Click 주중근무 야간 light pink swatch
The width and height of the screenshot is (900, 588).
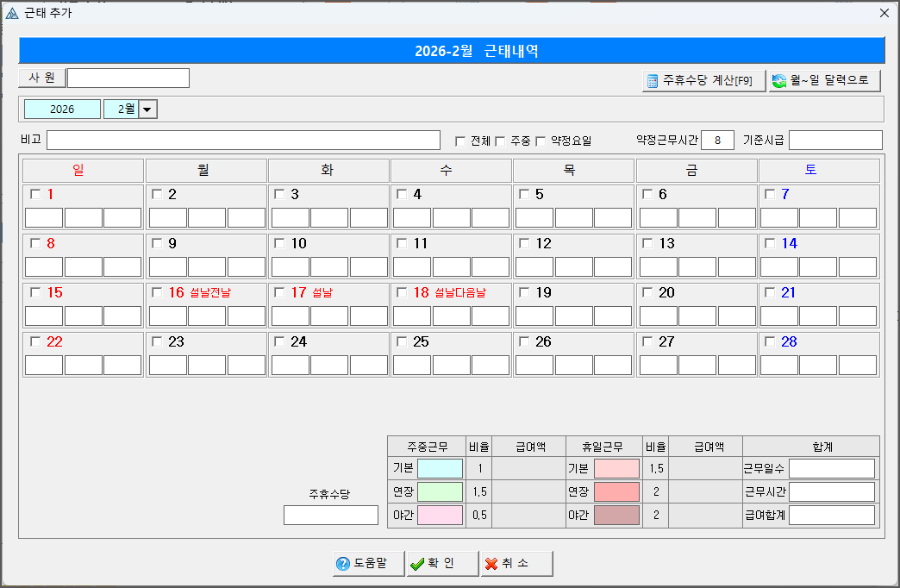tap(440, 515)
